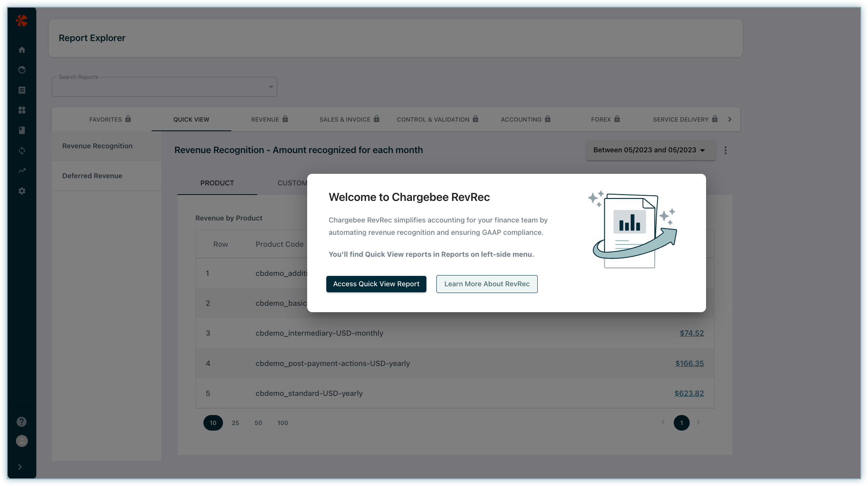
Task: Open the sync arrows icon in sidebar
Action: pos(22,151)
